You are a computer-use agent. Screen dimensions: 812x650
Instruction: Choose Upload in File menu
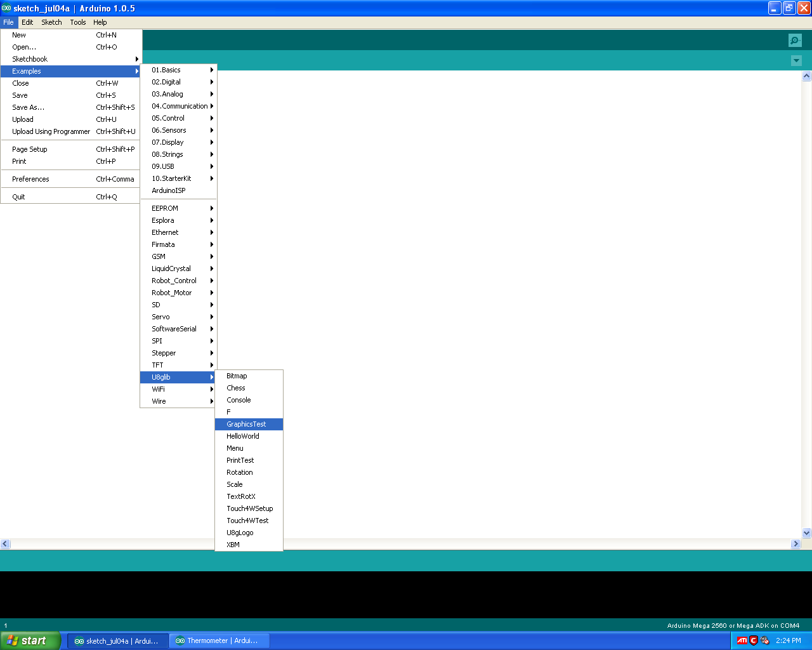point(71,119)
